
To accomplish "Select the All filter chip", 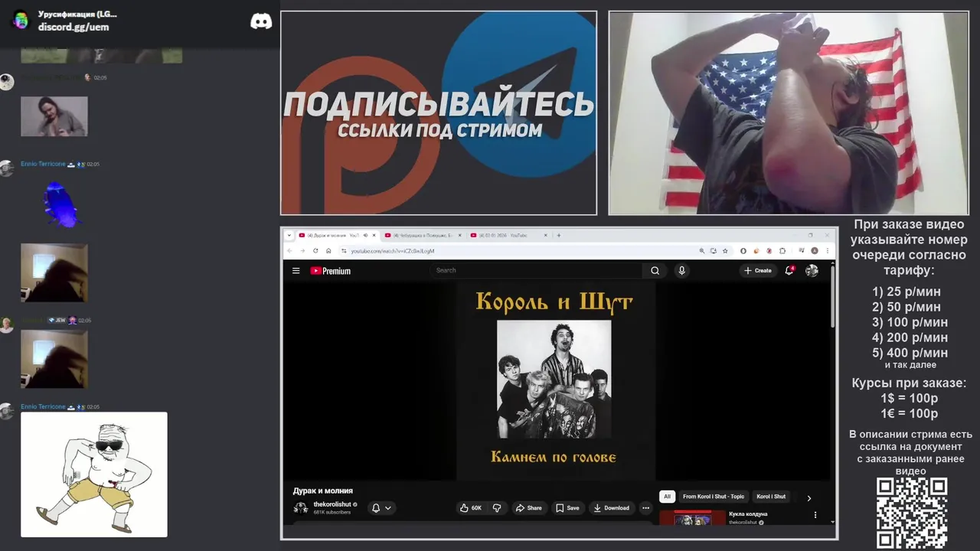I will coord(667,497).
